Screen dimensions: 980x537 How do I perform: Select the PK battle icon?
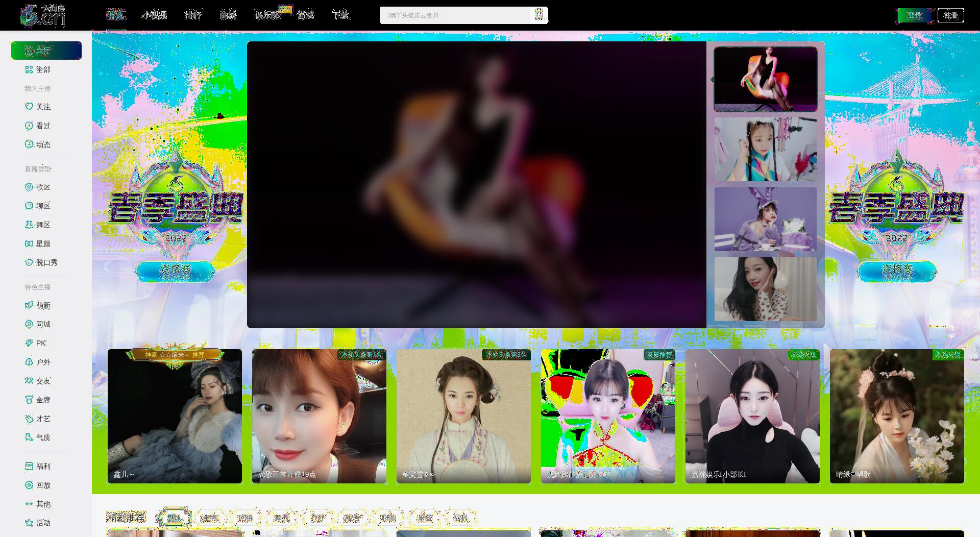tap(29, 343)
